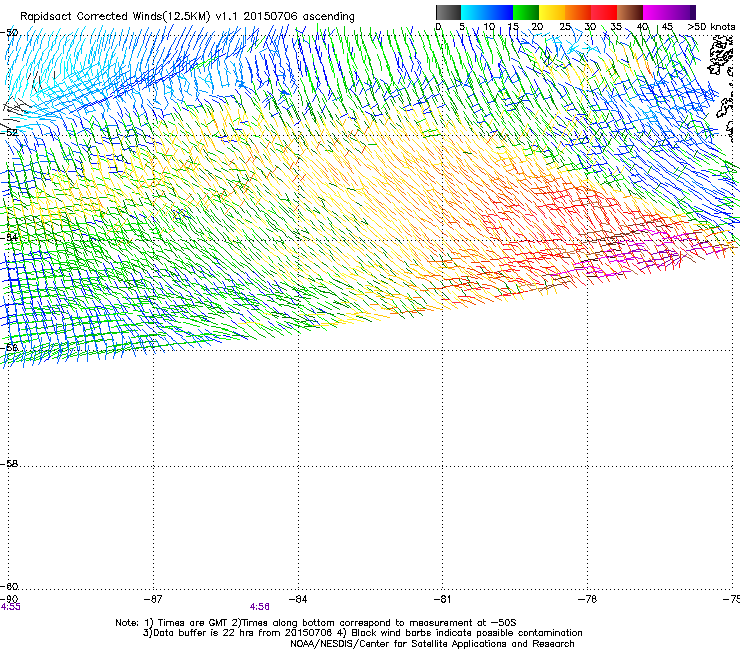This screenshot has width=740, height=650.
Task: Click the "20150706 ascending" date text
Action: (299, 16)
